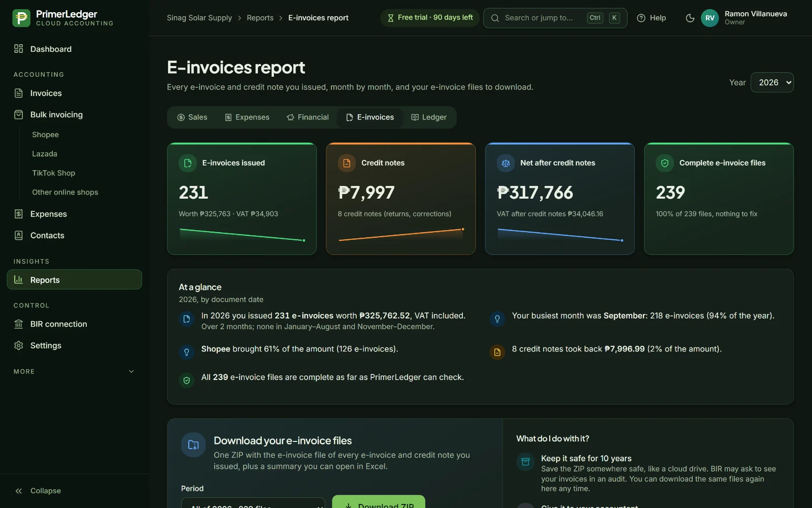Expand the MORE section chevron
The width and height of the screenshot is (812, 508).
pyautogui.click(x=131, y=371)
